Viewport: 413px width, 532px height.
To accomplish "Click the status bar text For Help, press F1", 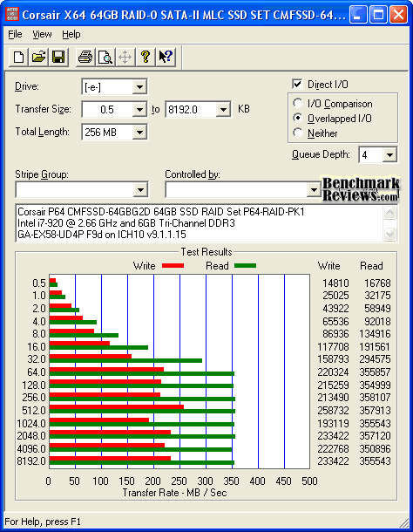I will (x=43, y=522).
